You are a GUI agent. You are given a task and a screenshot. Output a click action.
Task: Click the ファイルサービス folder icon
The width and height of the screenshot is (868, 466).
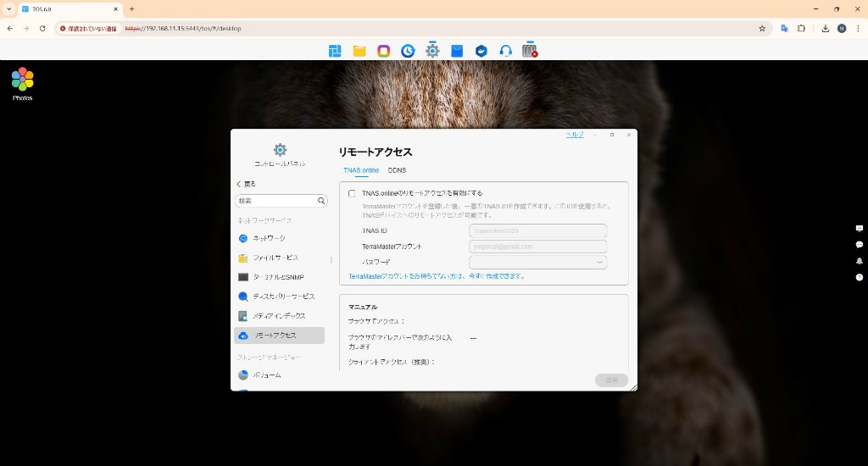[x=243, y=258]
